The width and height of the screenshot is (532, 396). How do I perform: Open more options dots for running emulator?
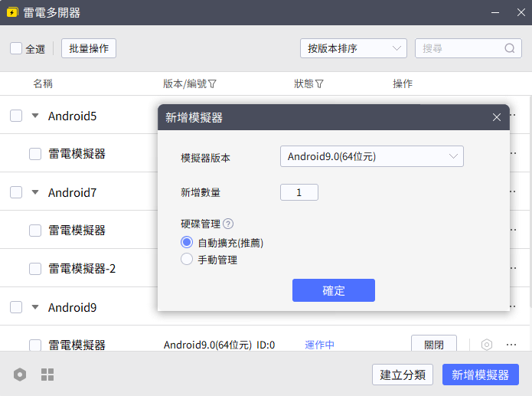click(511, 345)
